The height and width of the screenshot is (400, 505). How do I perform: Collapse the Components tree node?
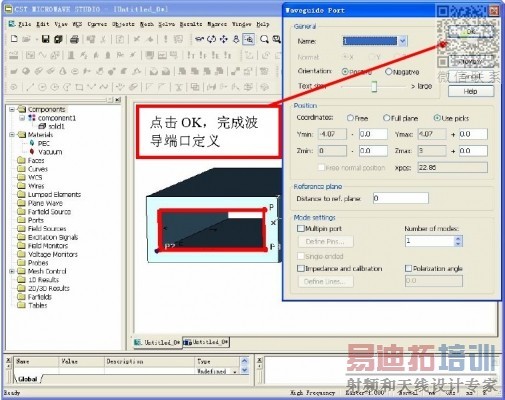12,109
